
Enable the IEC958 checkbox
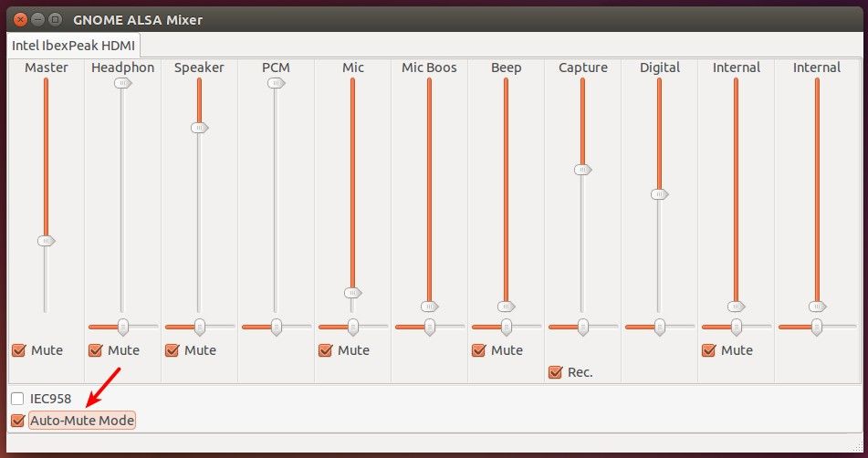pos(17,399)
